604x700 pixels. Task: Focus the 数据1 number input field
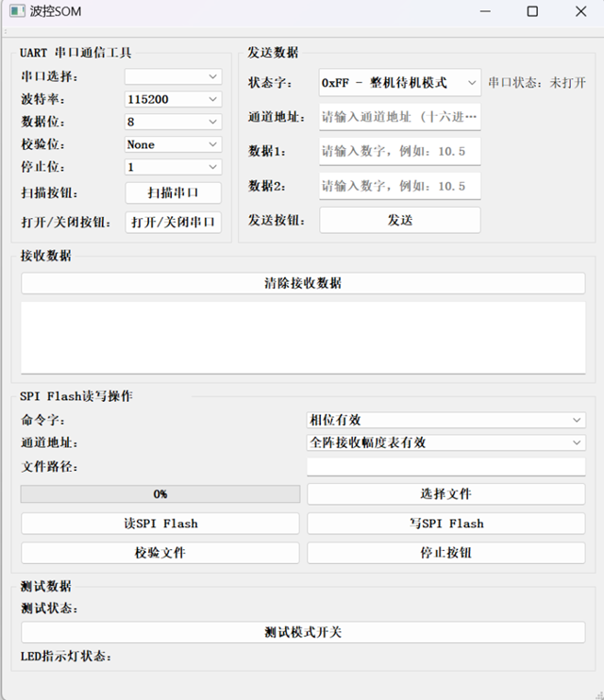coord(399,151)
